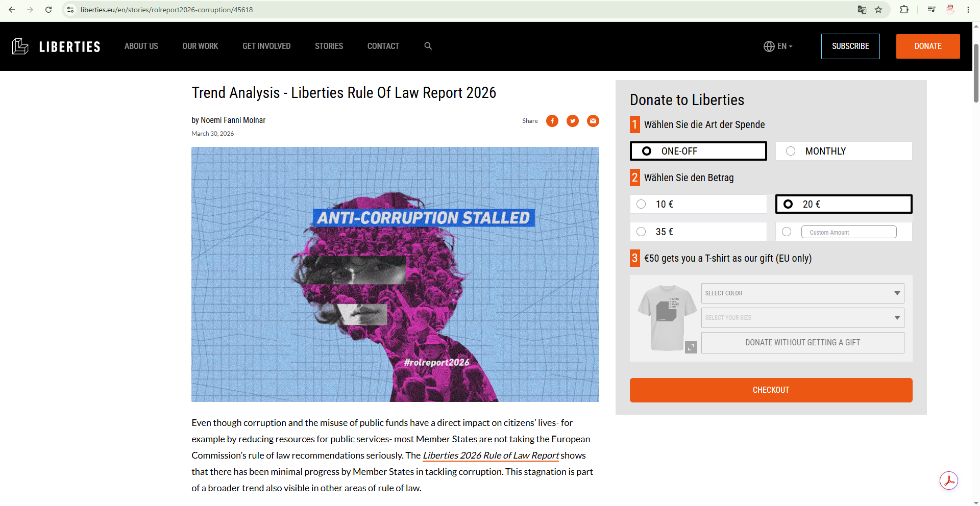Open the SELECT COLOR dropdown
Image resolution: width=980 pixels, height=506 pixels.
802,293
